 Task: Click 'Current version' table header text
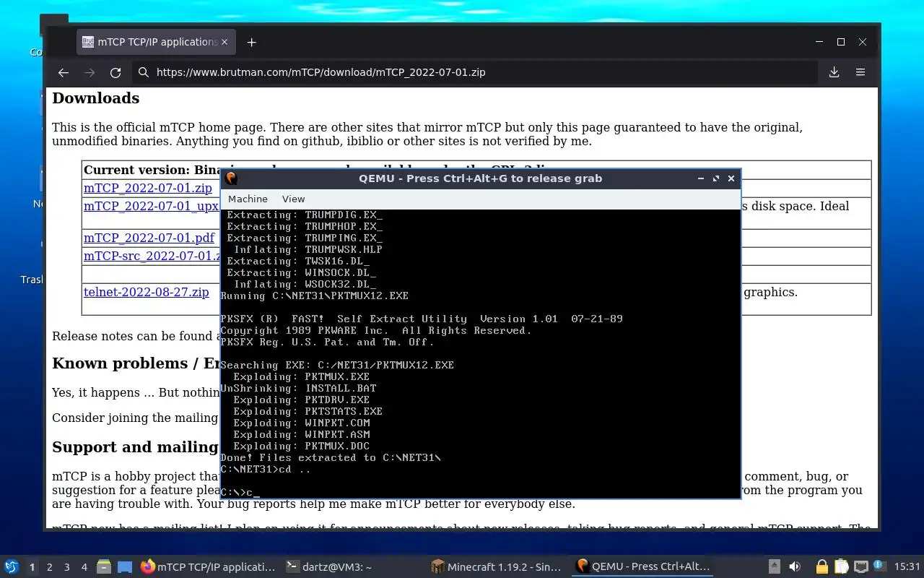(137, 171)
